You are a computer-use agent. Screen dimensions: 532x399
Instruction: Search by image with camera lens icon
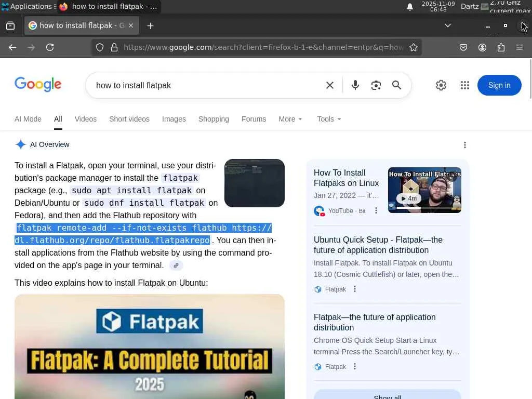[376, 85]
